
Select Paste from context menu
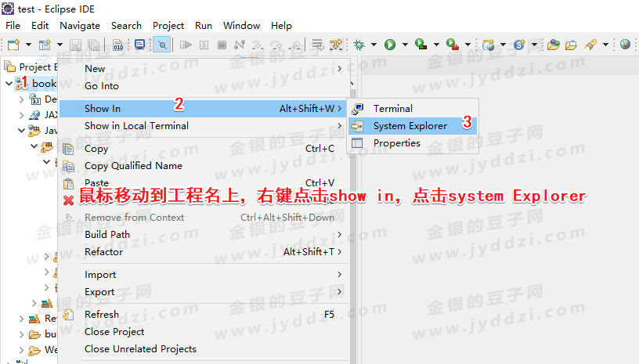pyautogui.click(x=204, y=183)
